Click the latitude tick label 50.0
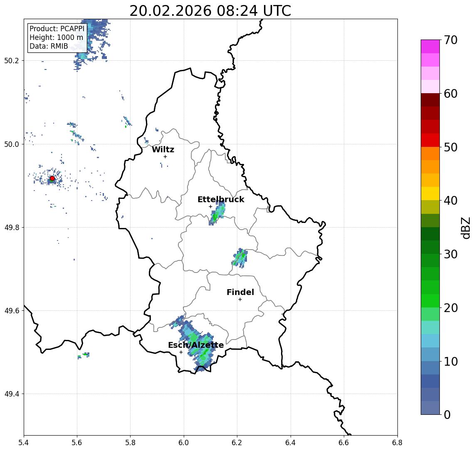Image resolution: width=476 pixels, height=451 pixels. point(12,144)
